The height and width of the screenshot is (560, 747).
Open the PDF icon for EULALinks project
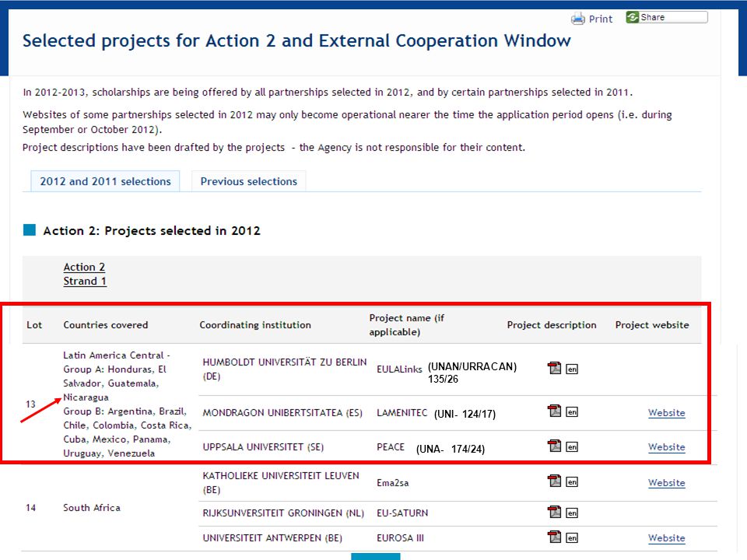point(554,368)
